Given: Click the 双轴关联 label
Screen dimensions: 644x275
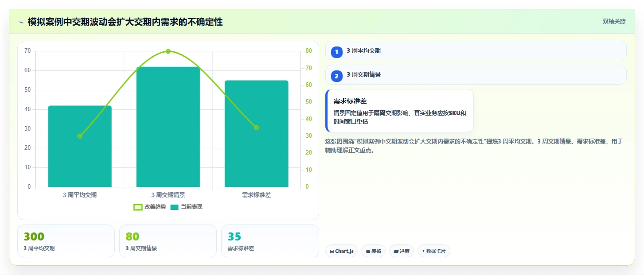Looking at the screenshot, I should tap(614, 21).
